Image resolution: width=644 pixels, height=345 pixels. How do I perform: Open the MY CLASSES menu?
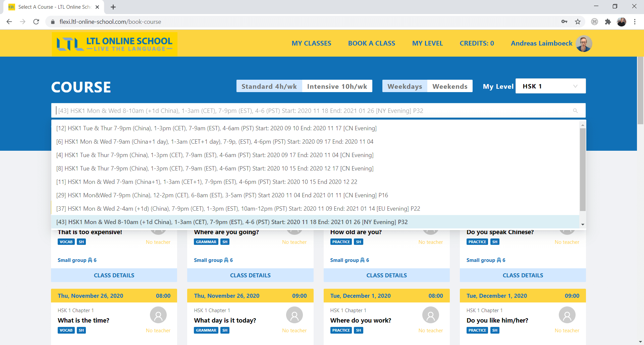click(x=311, y=43)
